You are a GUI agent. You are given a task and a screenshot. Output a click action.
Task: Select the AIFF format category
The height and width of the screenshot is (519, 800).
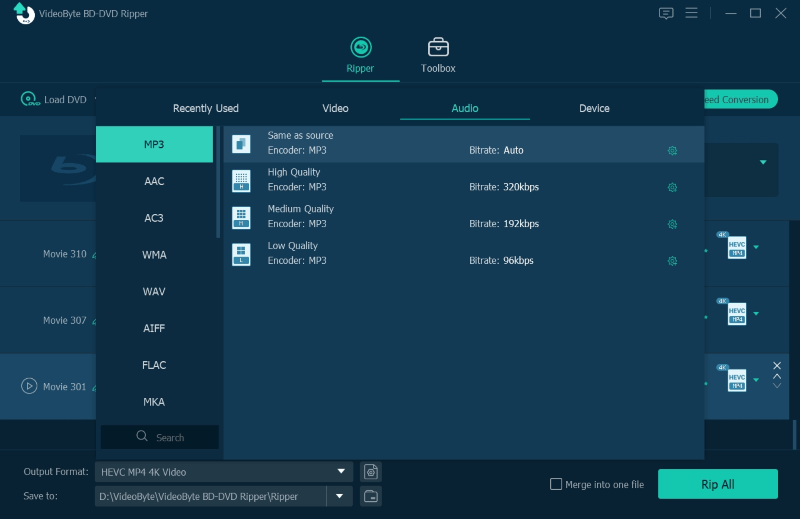[x=155, y=328]
